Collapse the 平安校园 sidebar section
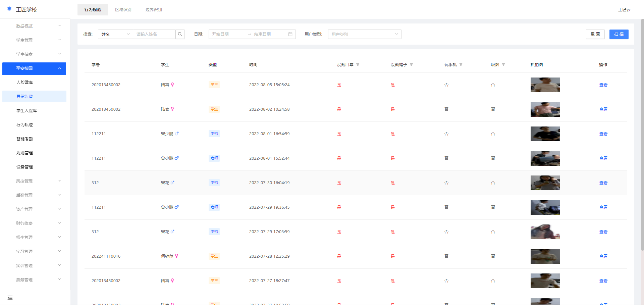 (x=34, y=68)
